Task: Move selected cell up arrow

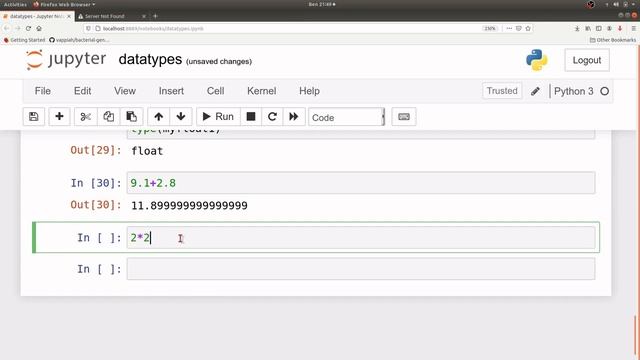Action: coord(159,117)
